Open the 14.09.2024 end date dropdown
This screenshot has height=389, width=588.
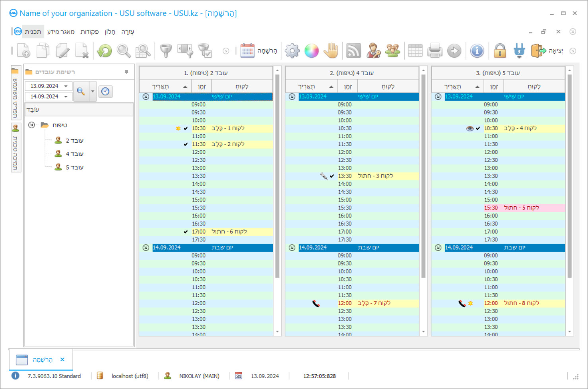tap(66, 97)
